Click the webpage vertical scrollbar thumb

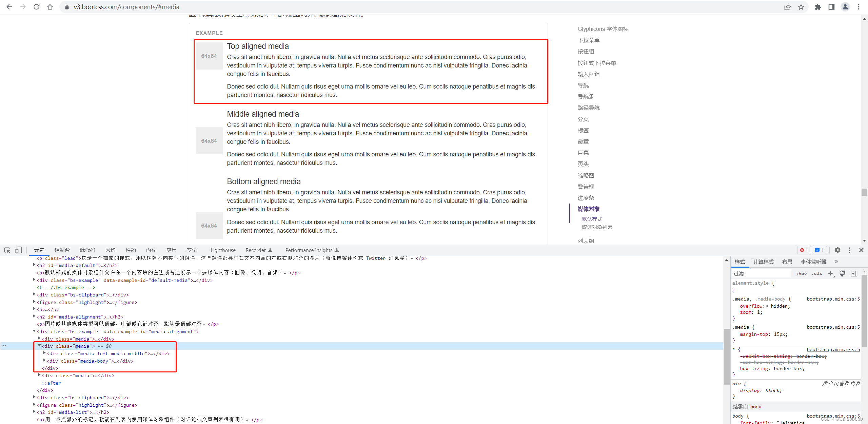click(864, 192)
